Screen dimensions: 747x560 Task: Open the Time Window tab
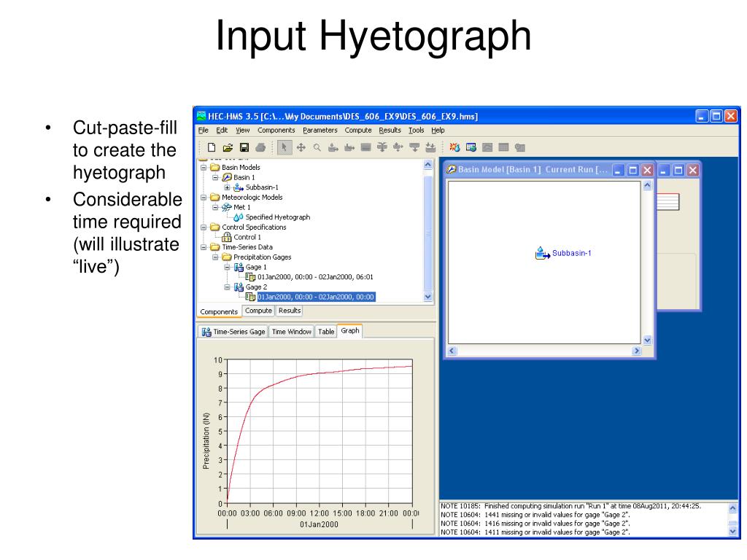[x=292, y=332]
